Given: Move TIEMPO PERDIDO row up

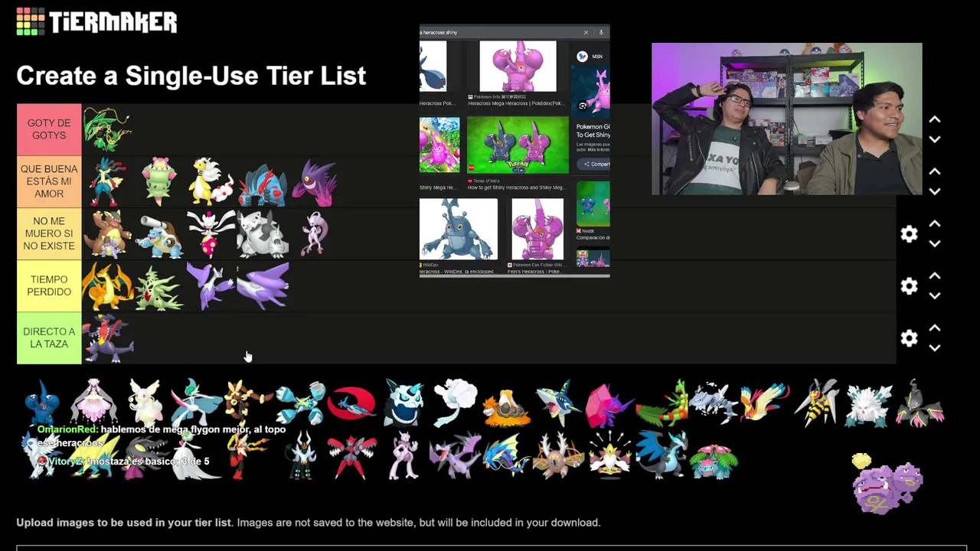Looking at the screenshot, I should [935, 276].
